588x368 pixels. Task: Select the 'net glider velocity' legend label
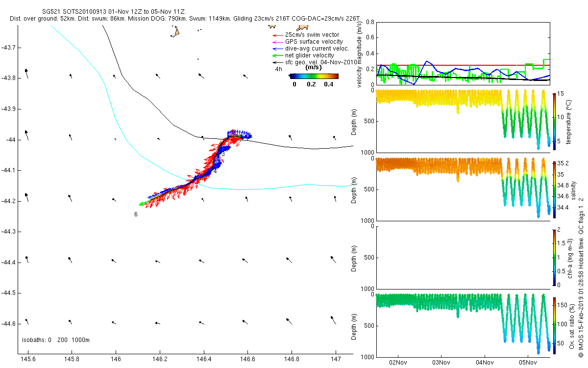310,55
